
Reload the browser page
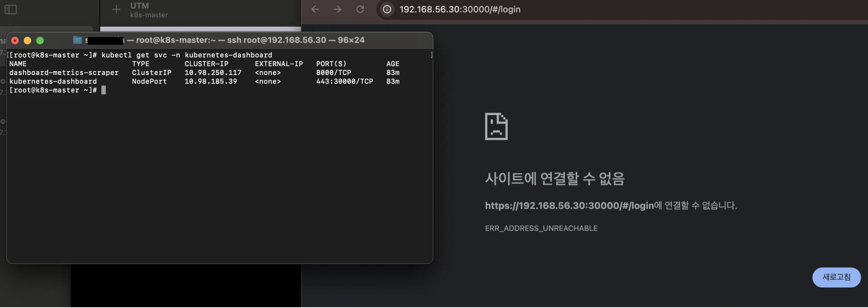(x=360, y=9)
